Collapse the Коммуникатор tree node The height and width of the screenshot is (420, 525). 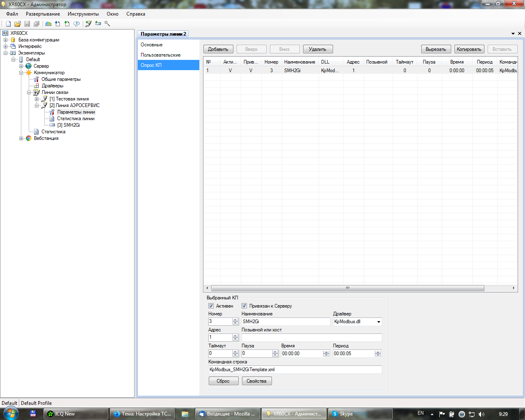click(21, 73)
